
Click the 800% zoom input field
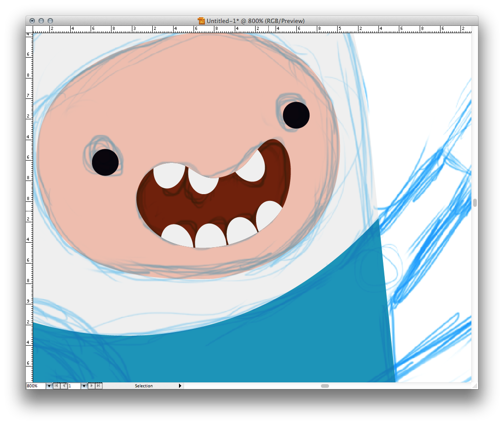click(35, 386)
